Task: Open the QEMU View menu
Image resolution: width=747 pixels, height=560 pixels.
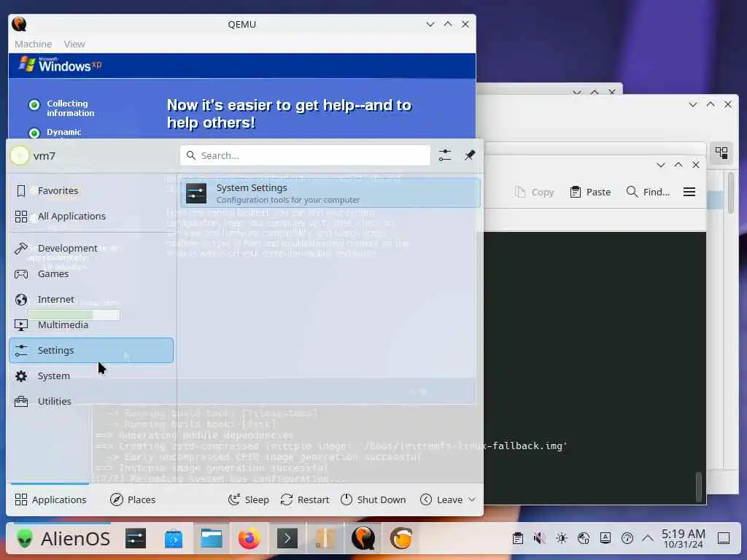Action: point(74,44)
